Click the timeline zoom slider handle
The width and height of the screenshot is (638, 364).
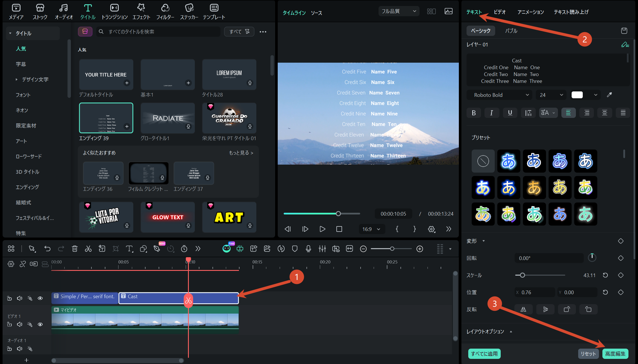(x=392, y=249)
